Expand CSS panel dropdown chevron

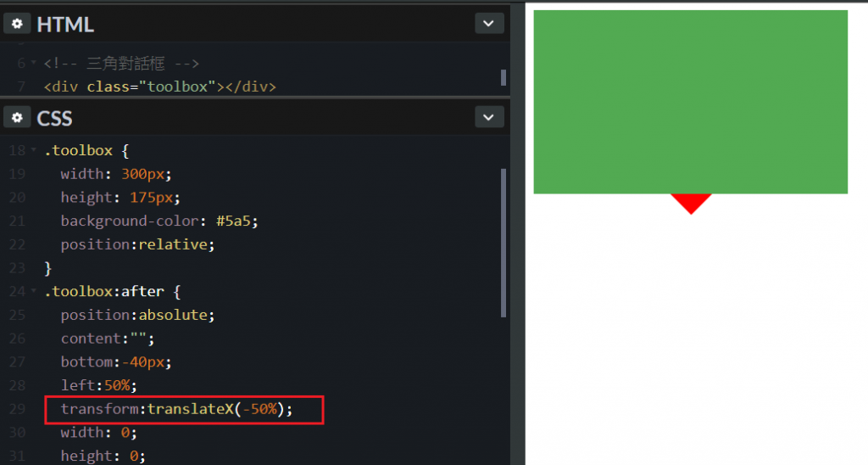[x=489, y=117]
